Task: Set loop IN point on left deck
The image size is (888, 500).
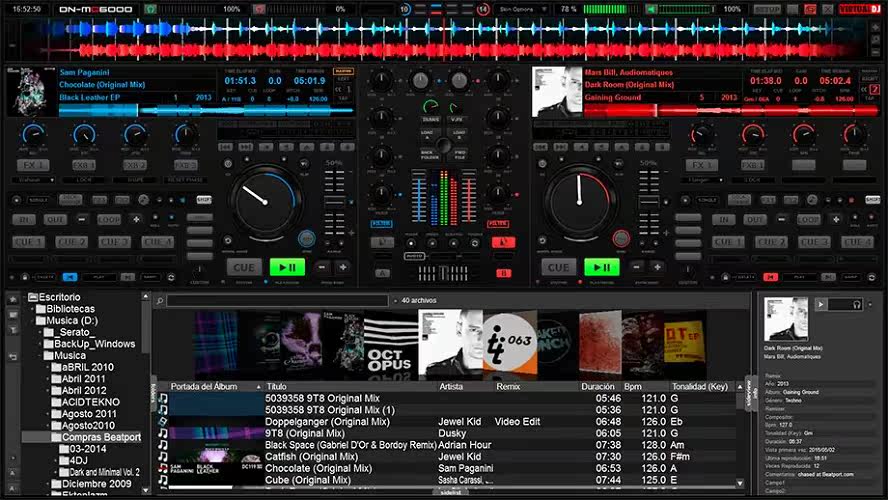Action: [x=24, y=219]
